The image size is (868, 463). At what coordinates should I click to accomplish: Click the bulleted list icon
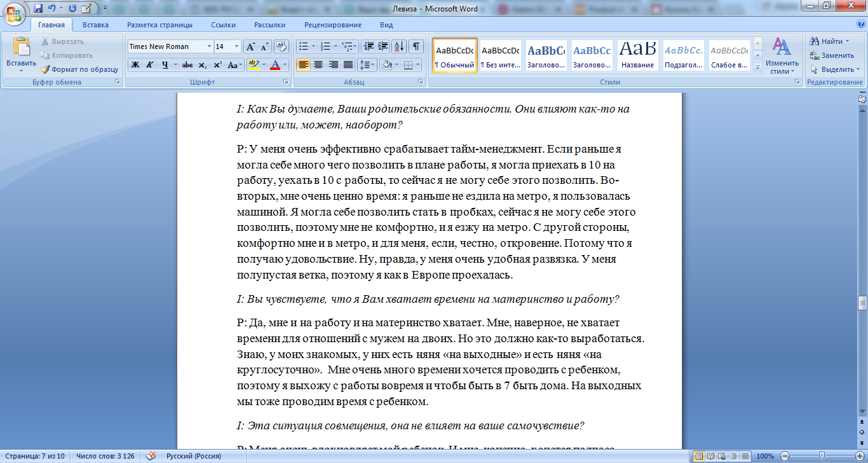coord(303,46)
